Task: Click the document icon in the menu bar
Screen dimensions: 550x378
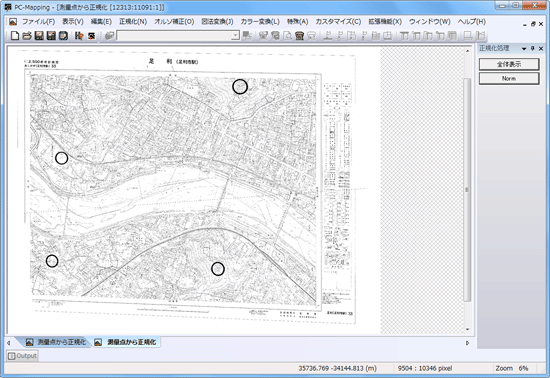Action: [13, 22]
